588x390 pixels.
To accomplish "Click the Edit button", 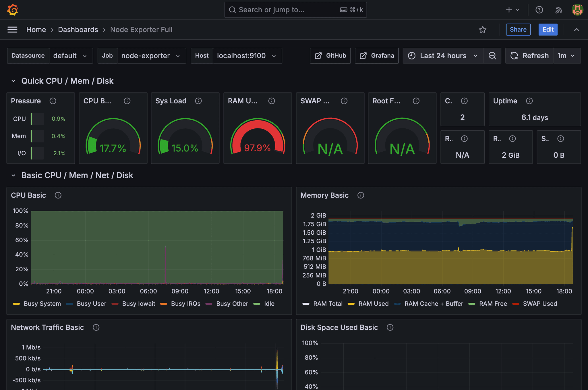I will pos(548,30).
